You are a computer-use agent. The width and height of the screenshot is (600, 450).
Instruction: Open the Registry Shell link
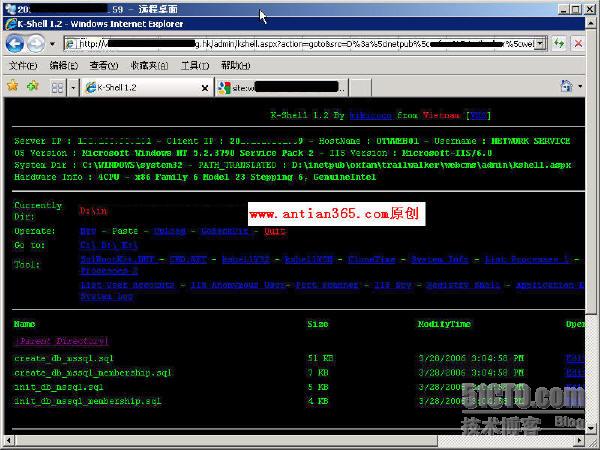463,285
